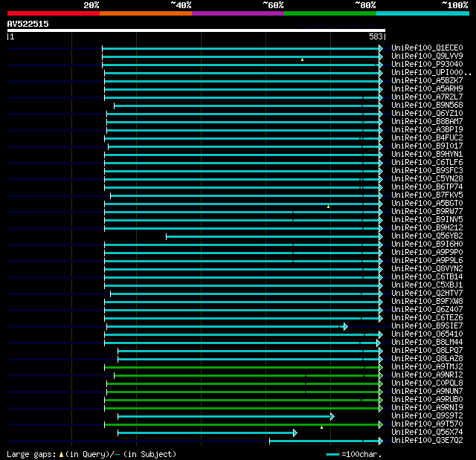Click the arrowhead ending the UniRef100_Q3E7Q2 alignment

pos(381,441)
